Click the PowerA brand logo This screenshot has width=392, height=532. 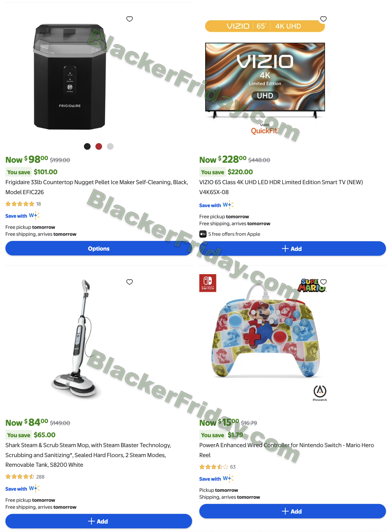click(x=320, y=393)
